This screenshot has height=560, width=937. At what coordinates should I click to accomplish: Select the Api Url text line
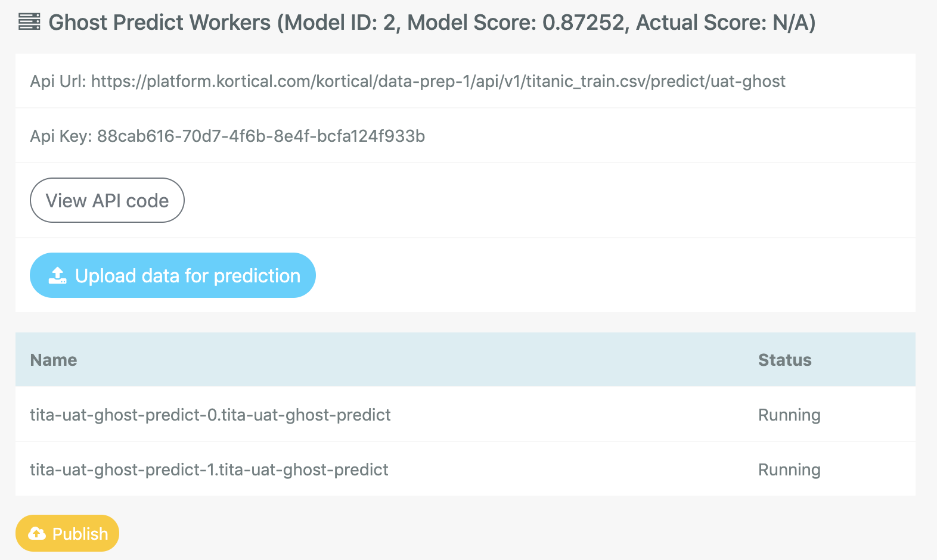pyautogui.click(x=408, y=81)
